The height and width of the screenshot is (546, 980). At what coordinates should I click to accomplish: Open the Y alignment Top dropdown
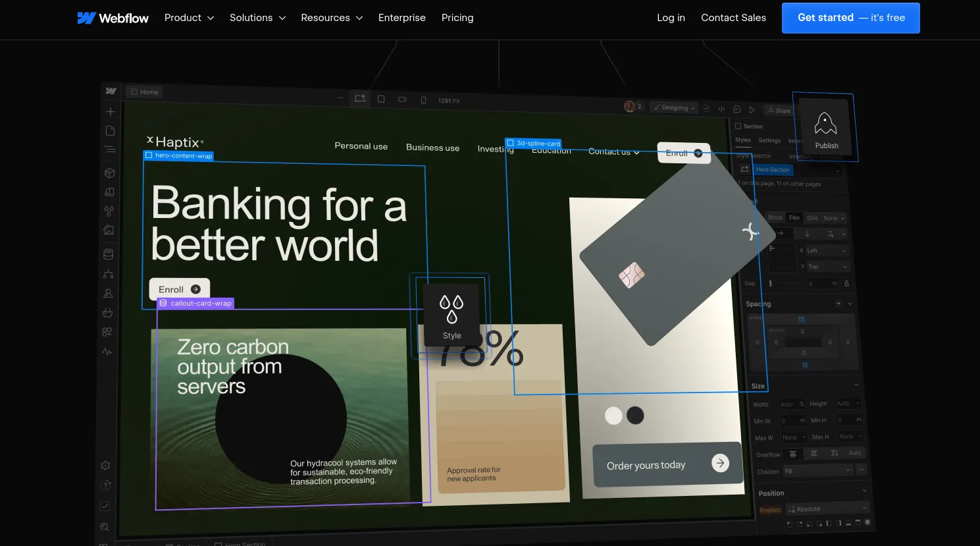[x=828, y=267]
